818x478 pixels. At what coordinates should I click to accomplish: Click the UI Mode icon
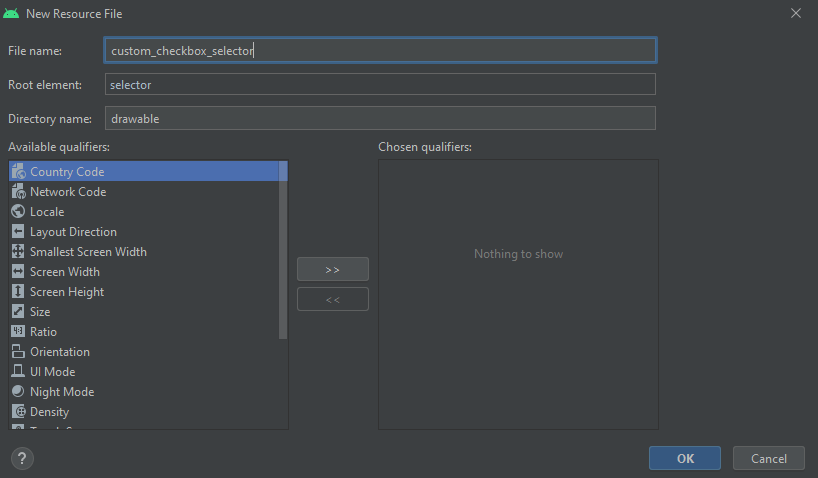click(x=18, y=371)
